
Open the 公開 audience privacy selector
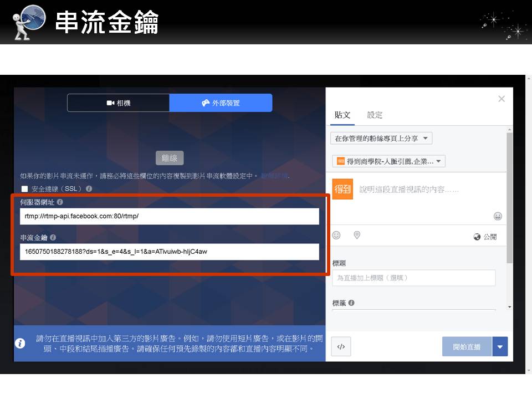coord(485,237)
